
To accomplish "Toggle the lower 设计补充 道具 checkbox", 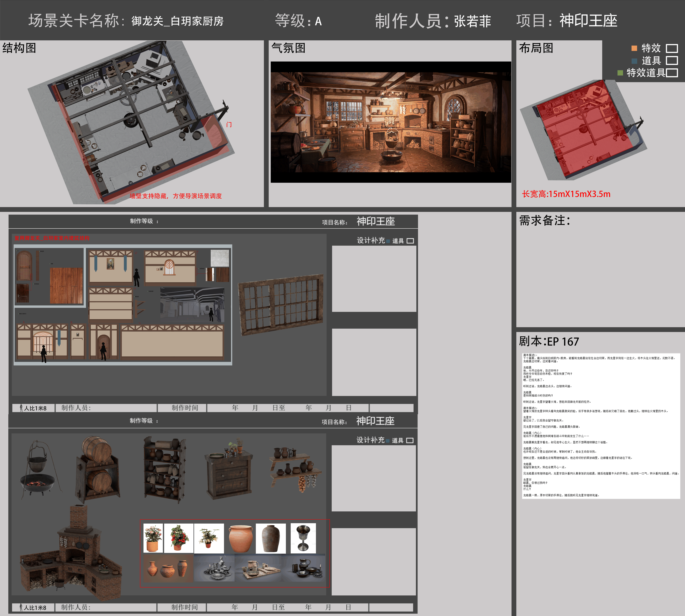I will tap(410, 441).
